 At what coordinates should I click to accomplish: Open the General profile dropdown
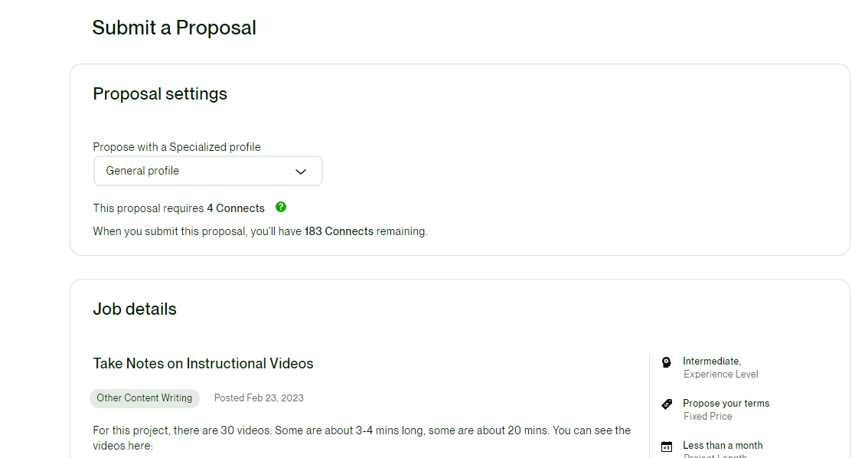pos(207,171)
